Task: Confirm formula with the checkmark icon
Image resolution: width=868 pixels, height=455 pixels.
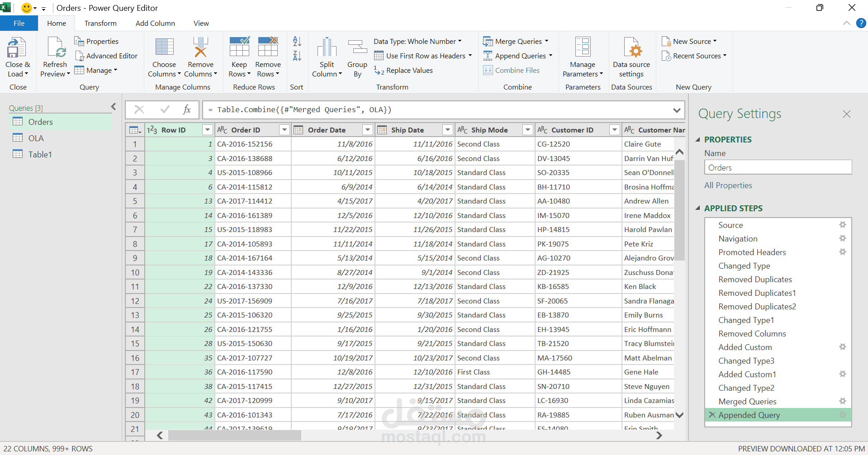Action: point(165,109)
